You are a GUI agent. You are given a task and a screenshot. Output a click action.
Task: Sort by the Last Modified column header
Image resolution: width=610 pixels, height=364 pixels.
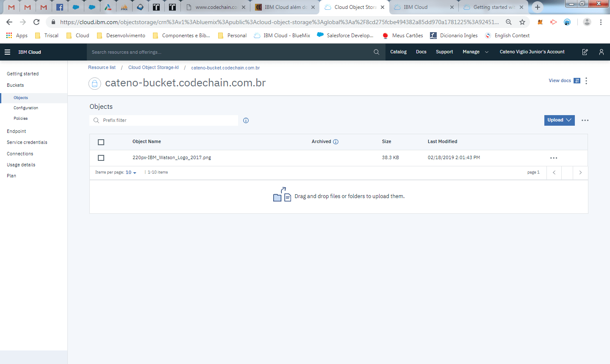tap(442, 142)
